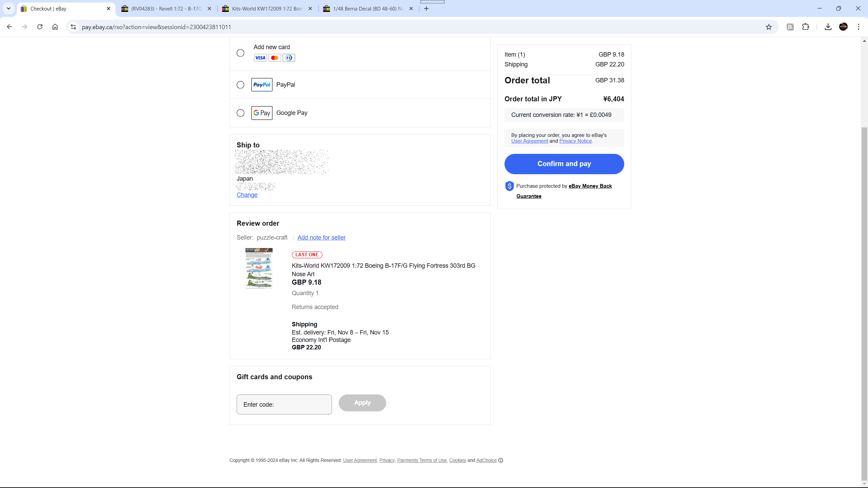Close the Berna Decal tab
This screenshot has height=488, width=868.
(x=411, y=8)
